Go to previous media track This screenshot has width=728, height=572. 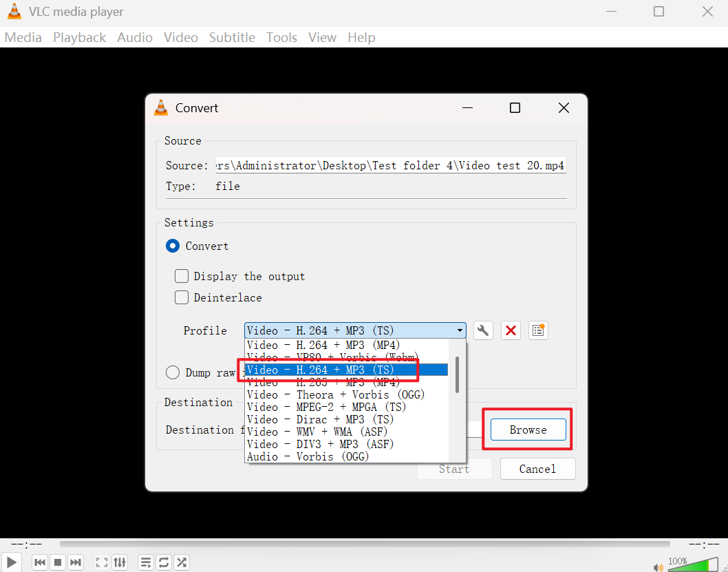(40, 563)
